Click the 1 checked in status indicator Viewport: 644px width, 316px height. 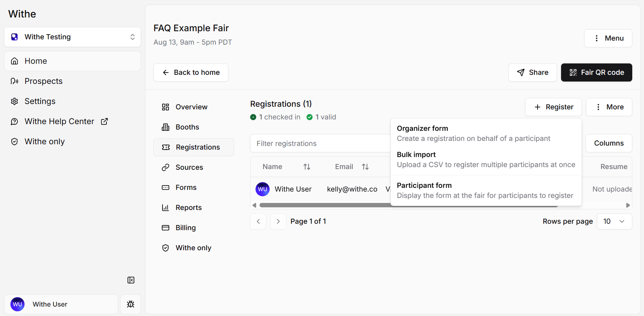(275, 117)
